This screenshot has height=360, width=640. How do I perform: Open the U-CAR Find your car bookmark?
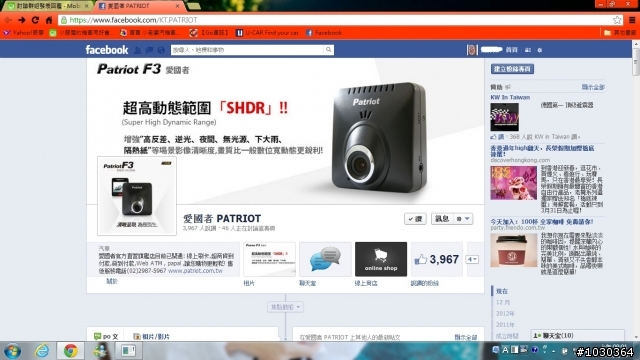pos(268,33)
